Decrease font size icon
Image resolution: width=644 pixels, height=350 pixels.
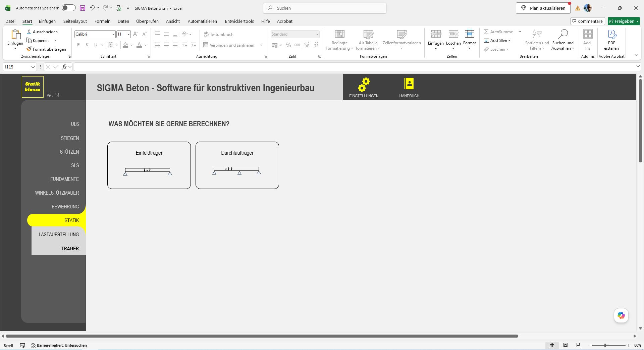coord(145,34)
